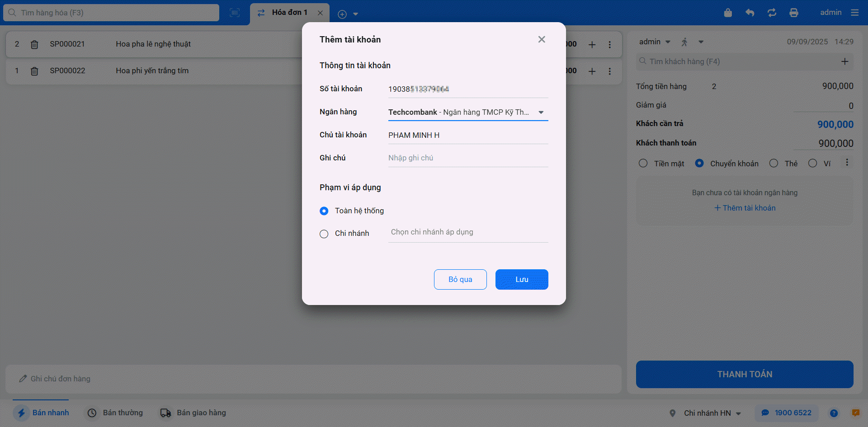Open the hamburger menu next to admin
Screen dimensions: 868x427
tap(854, 13)
